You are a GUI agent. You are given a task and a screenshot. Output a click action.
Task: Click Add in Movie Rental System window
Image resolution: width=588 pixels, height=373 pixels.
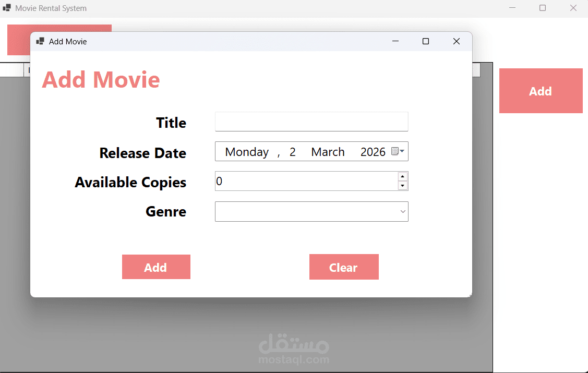(x=541, y=91)
